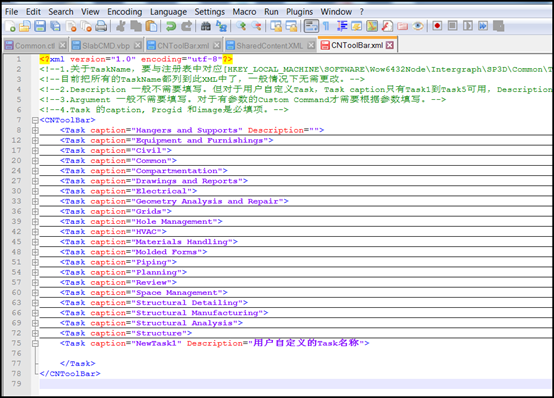The height and width of the screenshot is (398, 554).
Task: Expand the Civil Task fold marker
Action: click(35, 151)
